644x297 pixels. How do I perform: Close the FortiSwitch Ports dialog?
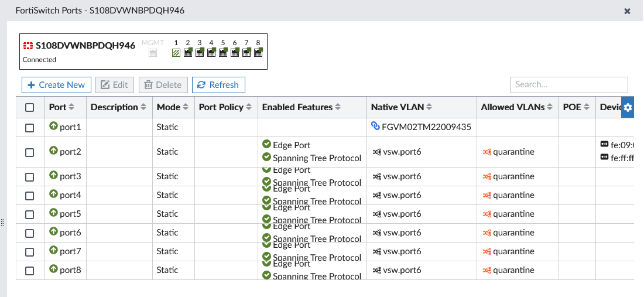coord(628,11)
